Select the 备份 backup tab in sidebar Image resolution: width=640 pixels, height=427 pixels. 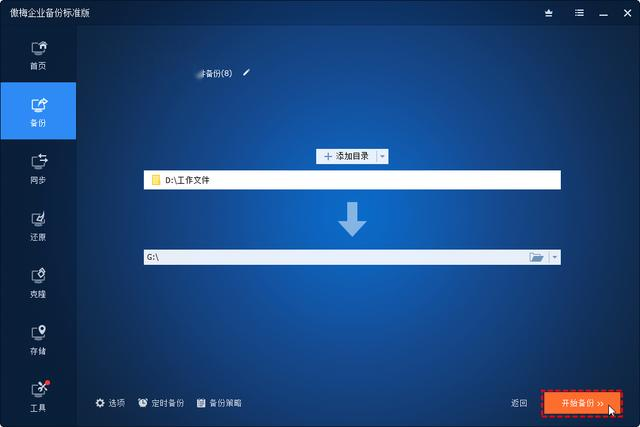38,111
